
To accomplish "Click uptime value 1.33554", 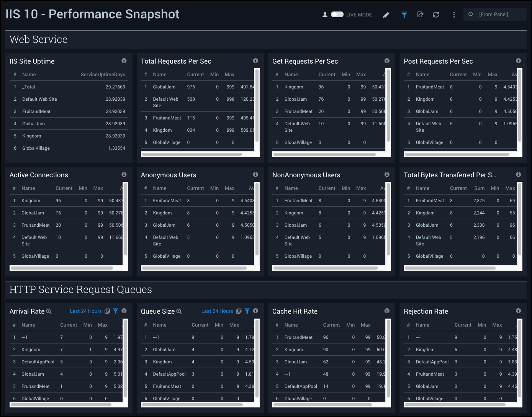I will tap(117, 148).
